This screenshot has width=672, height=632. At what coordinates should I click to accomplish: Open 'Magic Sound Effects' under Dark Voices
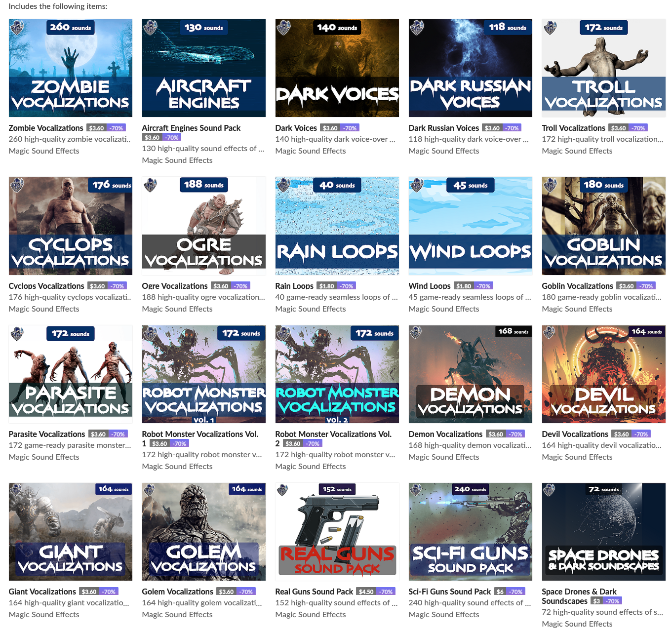coord(311,151)
